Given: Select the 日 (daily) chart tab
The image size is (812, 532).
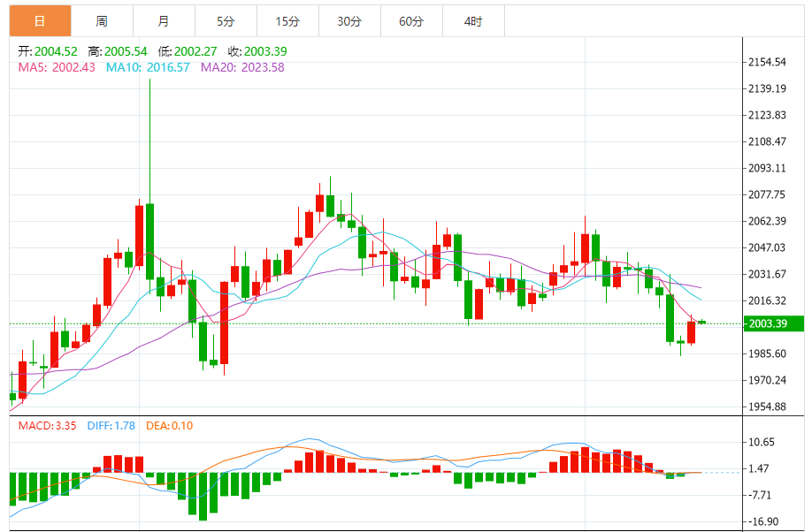Looking at the screenshot, I should [40, 21].
